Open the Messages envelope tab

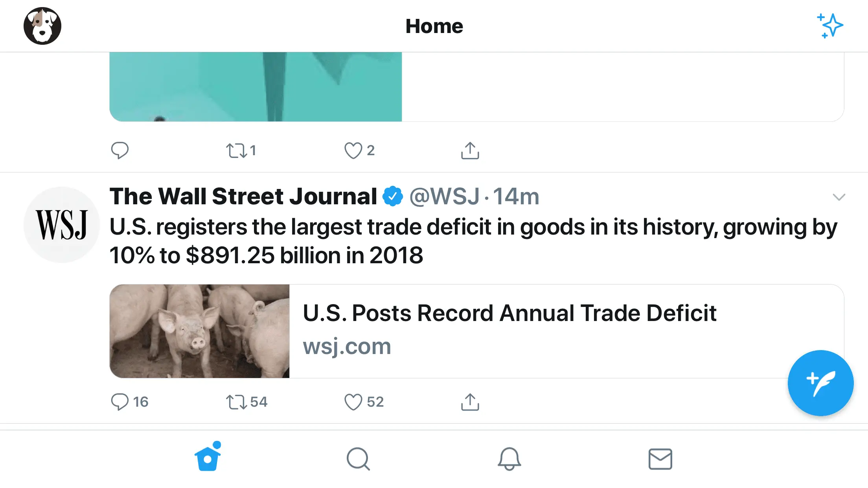[x=660, y=459]
